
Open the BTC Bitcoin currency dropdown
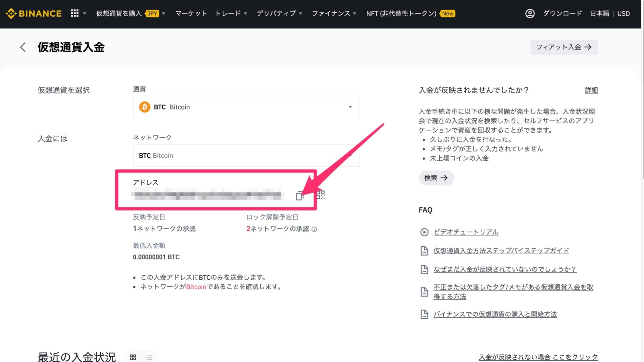click(x=246, y=107)
